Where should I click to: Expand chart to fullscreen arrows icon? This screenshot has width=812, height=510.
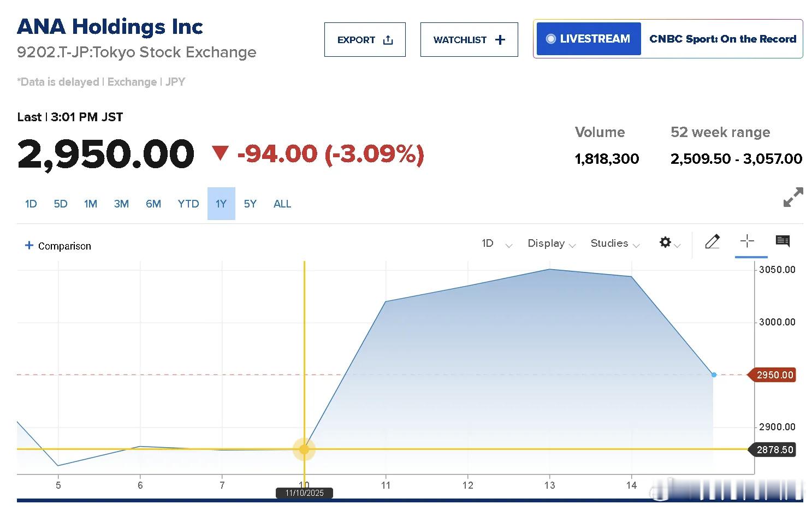[x=793, y=197]
